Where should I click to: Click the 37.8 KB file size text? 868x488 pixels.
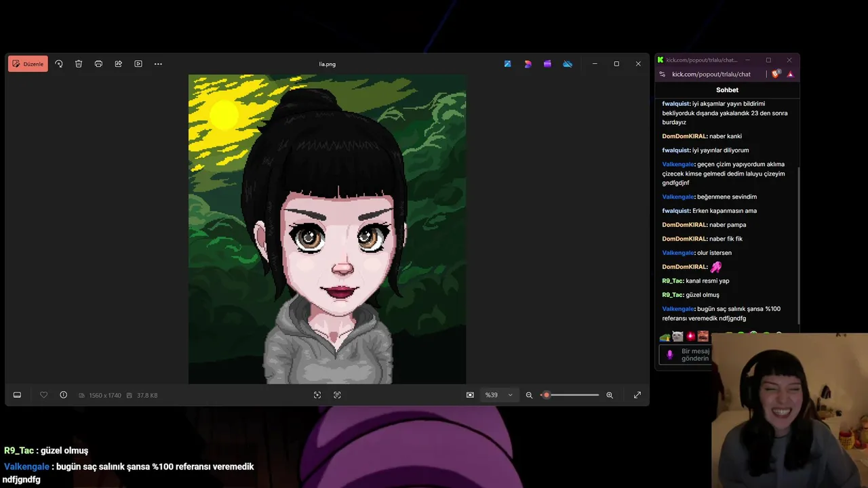(147, 395)
